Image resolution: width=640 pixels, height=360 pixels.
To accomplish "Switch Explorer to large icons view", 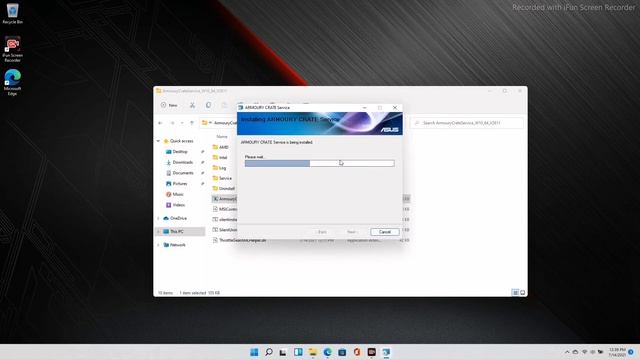I will [x=522, y=293].
